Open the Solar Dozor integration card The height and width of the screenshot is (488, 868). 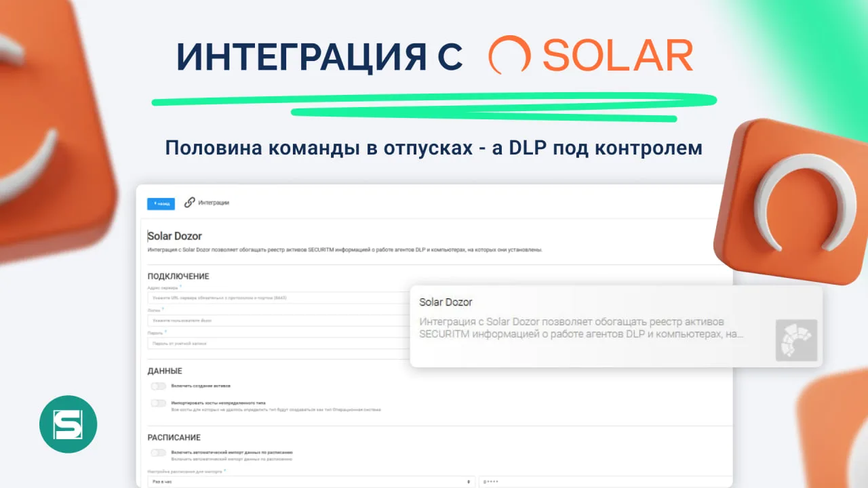pyautogui.click(x=616, y=326)
